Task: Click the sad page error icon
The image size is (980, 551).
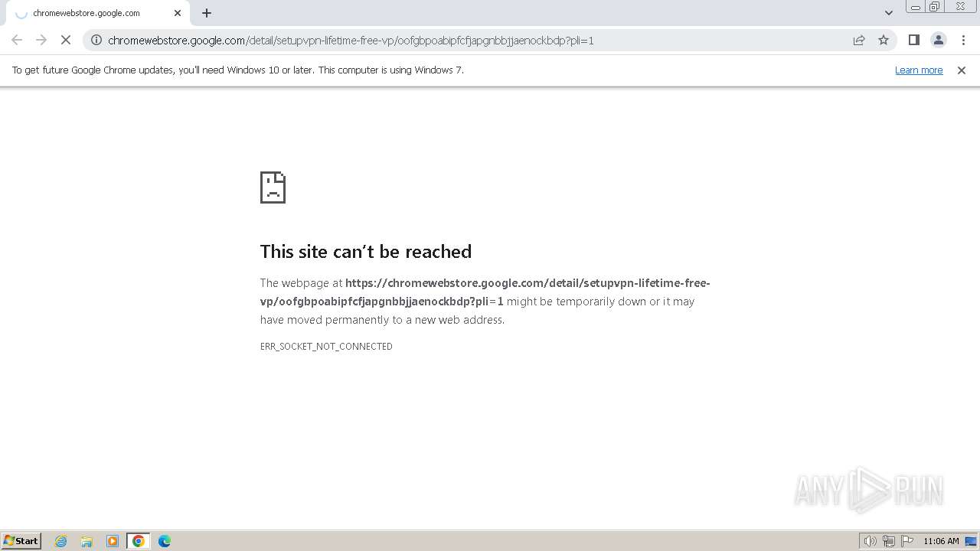Action: pyautogui.click(x=273, y=187)
